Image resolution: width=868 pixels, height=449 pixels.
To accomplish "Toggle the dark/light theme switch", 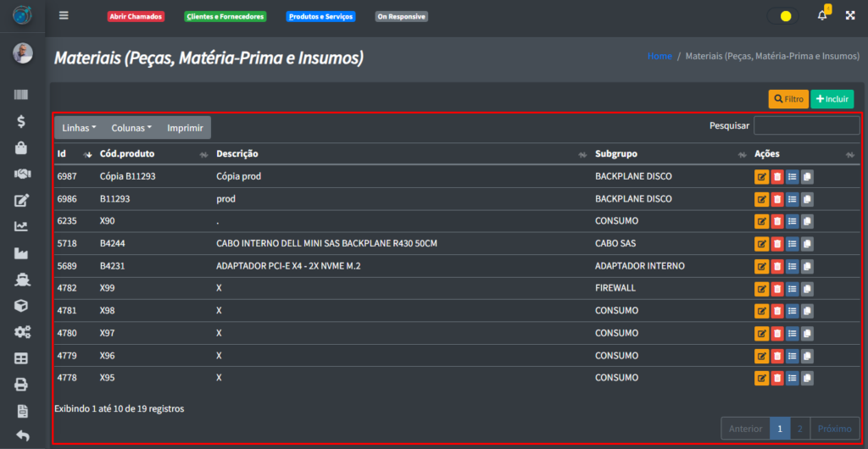I will click(x=782, y=16).
